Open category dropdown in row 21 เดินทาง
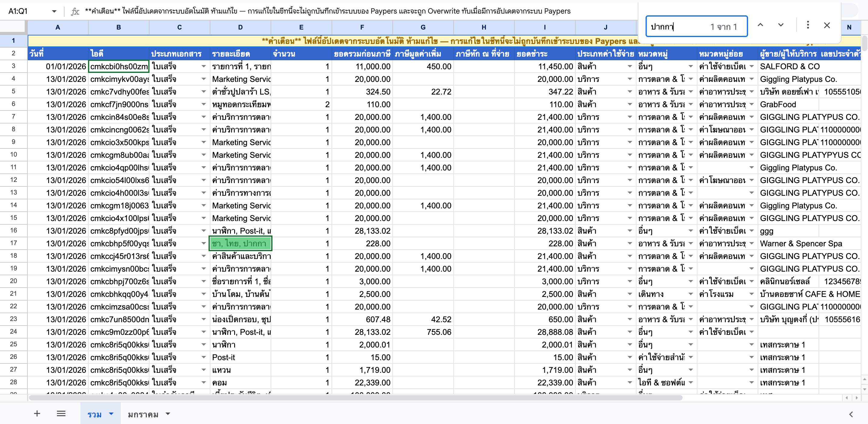 [690, 294]
